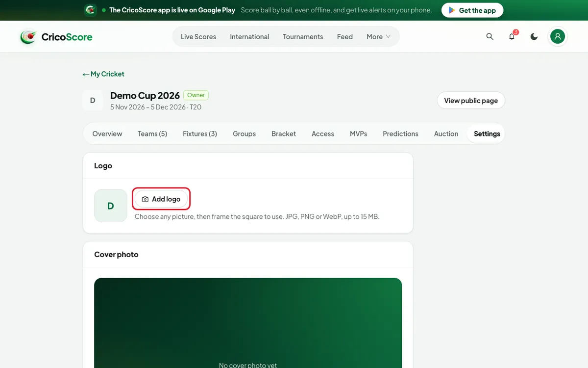Image resolution: width=588 pixels, height=368 pixels.
Task: Select the Settings tab
Action: [487, 133]
